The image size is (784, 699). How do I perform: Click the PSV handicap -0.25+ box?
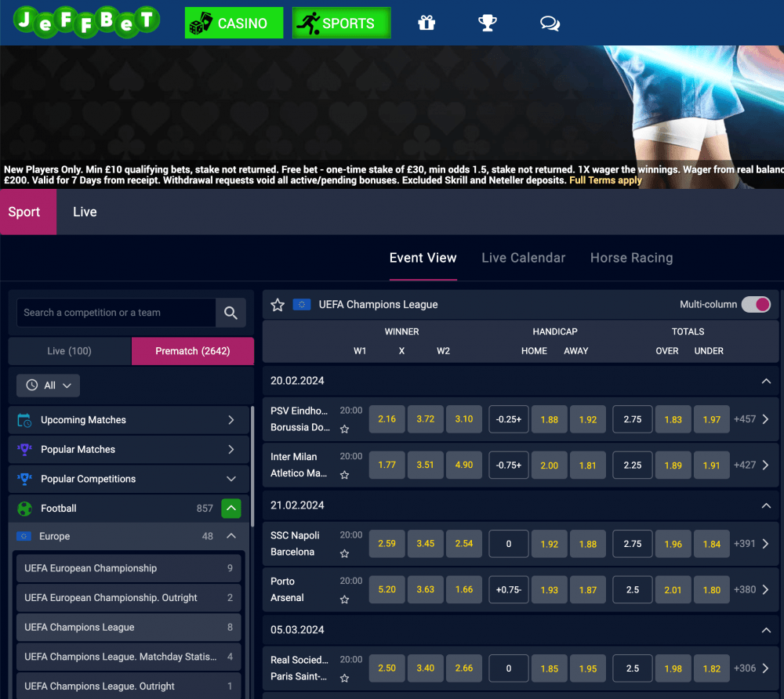(509, 419)
